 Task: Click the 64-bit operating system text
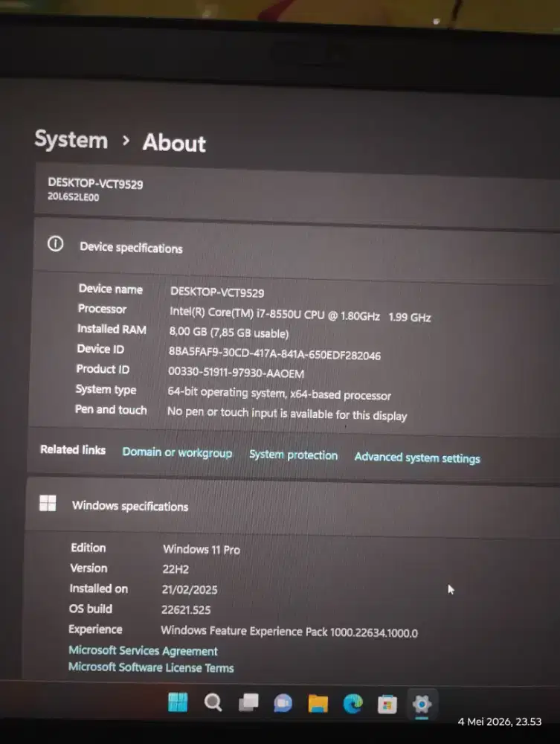(x=280, y=394)
